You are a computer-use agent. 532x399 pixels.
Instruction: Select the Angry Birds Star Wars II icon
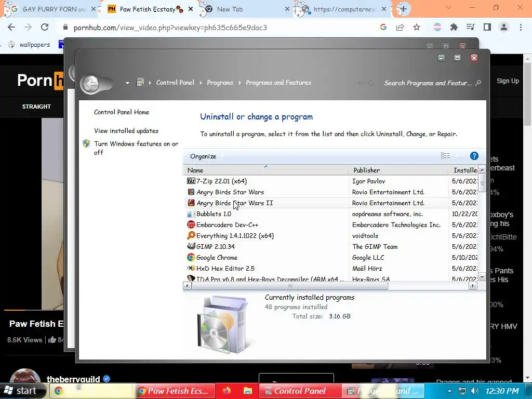[x=191, y=203]
